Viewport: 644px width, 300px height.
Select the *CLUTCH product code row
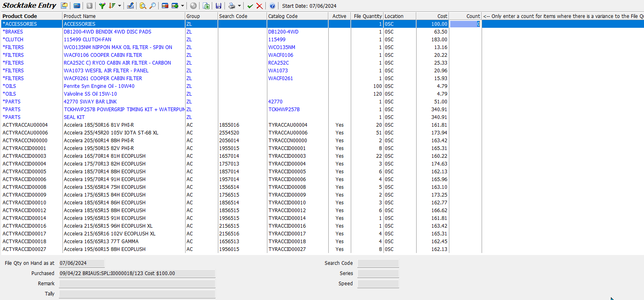pos(13,40)
